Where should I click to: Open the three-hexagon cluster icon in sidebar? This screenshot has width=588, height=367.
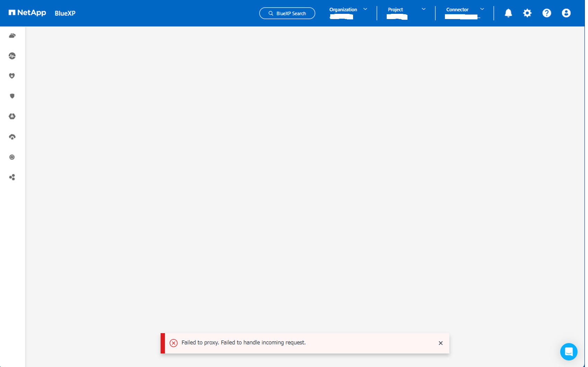12,177
